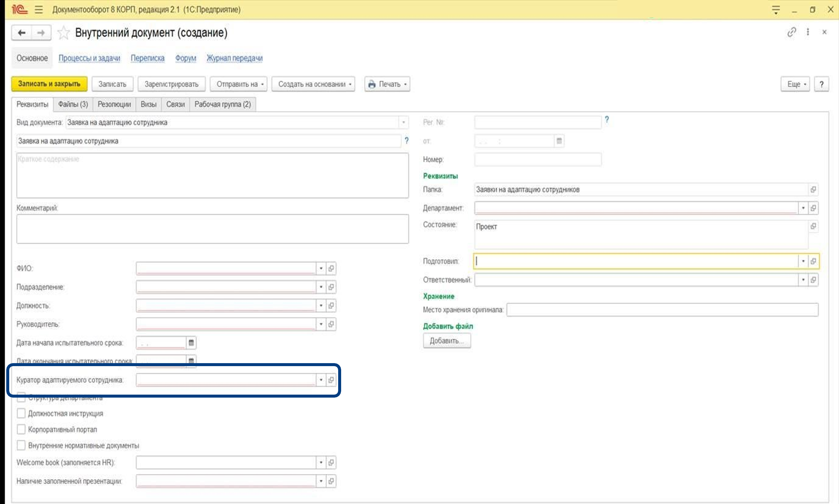Open the Куратор адаптируемого сотрудника open-form icon
Image resolution: width=839 pixels, height=504 pixels.
coord(331,380)
